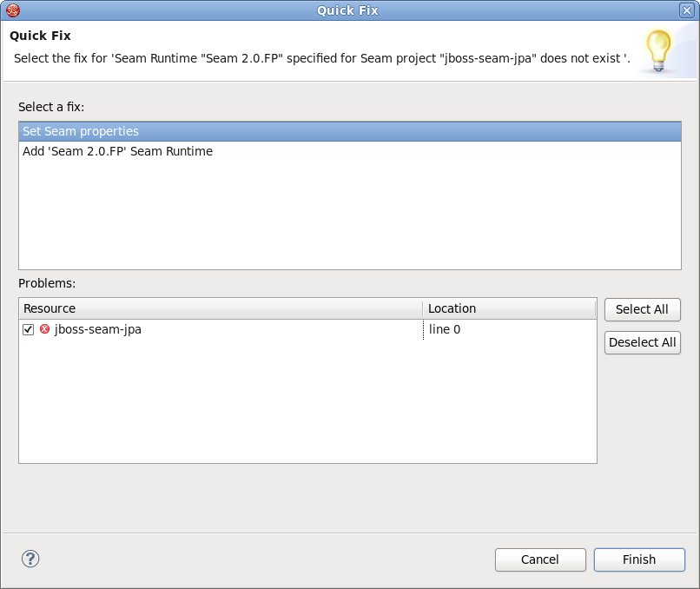The image size is (700, 589).
Task: Click the Select All button
Action: (x=642, y=309)
